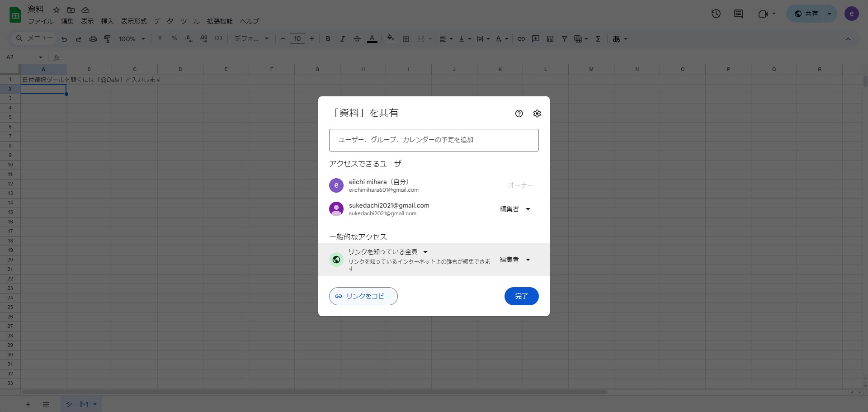Decrease font size minus button

tap(283, 39)
